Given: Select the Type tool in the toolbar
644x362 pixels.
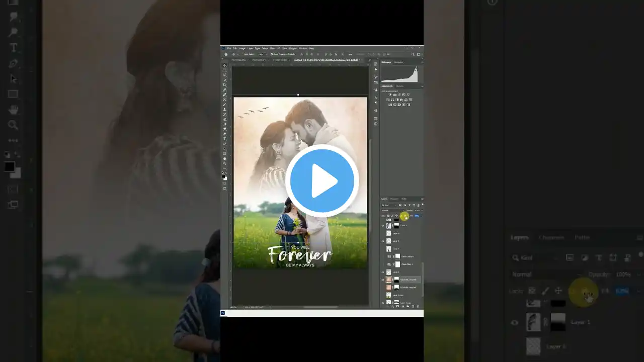Looking at the screenshot, I should tap(224, 138).
